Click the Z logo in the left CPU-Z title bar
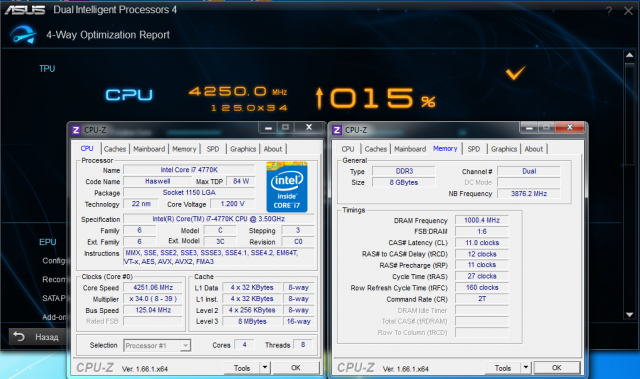Image resolution: width=640 pixels, height=379 pixels. click(x=76, y=130)
